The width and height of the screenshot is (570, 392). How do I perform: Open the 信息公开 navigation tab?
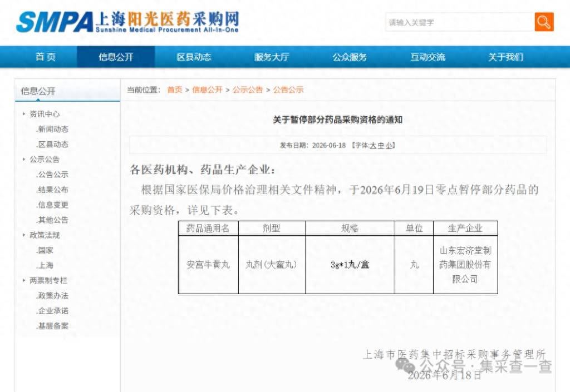(x=116, y=57)
